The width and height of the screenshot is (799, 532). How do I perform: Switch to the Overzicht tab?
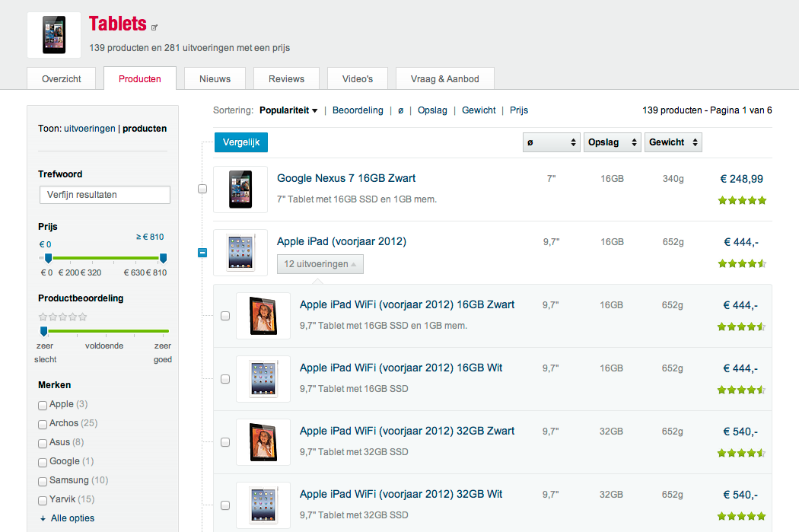(x=61, y=79)
